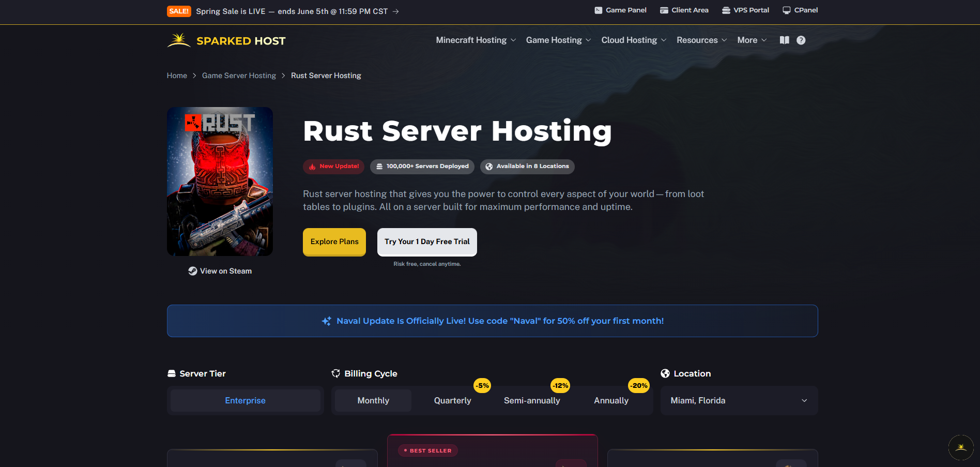Image resolution: width=980 pixels, height=467 pixels.
Task: Click the Naval Update promo banner text
Action: (x=500, y=321)
